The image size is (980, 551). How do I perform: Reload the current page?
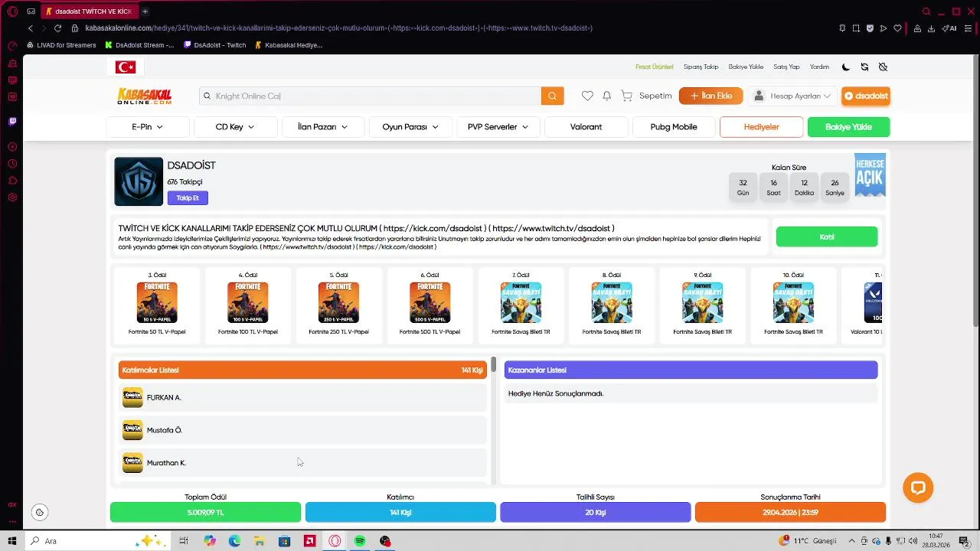coord(57,28)
